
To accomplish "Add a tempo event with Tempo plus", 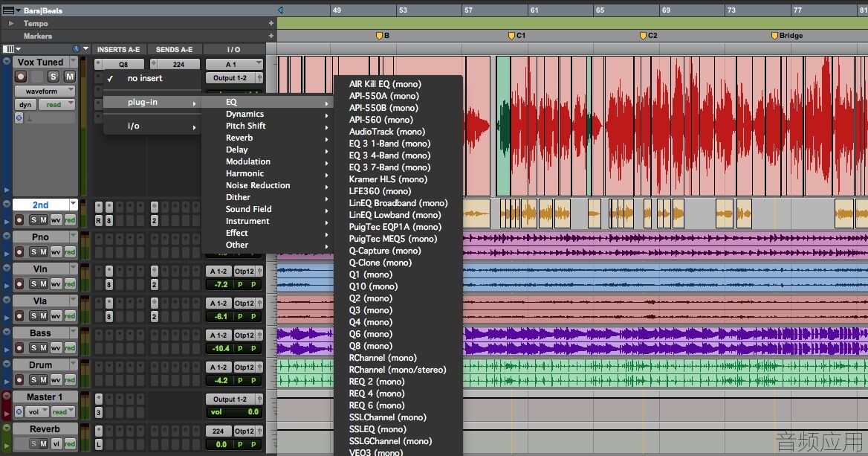I will [x=271, y=23].
